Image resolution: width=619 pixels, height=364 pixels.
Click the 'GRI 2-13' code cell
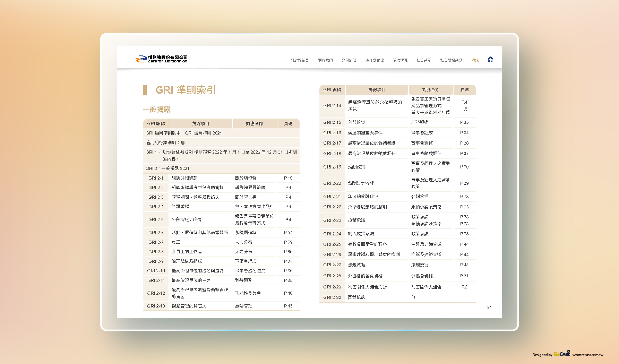coord(156,306)
